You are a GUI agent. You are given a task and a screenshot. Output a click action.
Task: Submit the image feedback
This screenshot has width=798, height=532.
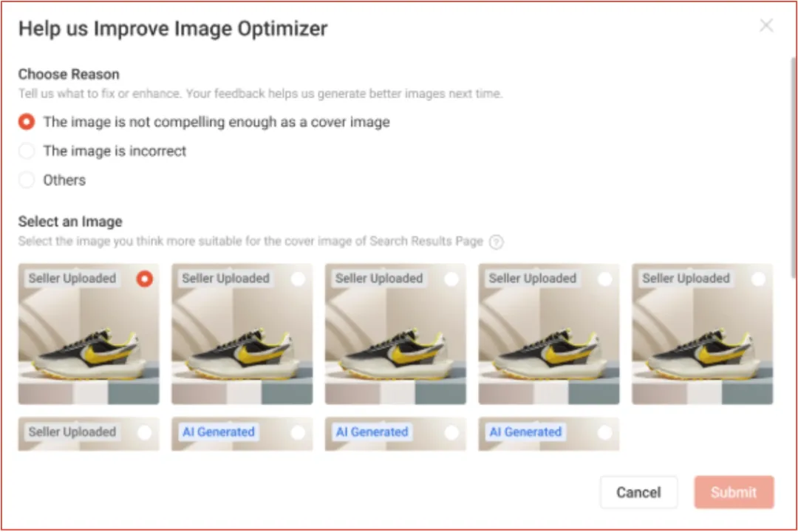734,492
